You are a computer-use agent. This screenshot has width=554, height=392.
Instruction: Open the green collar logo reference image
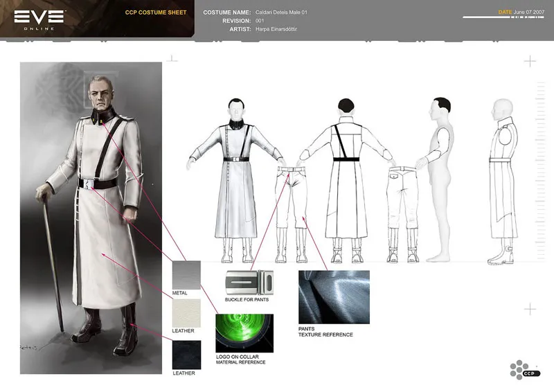[x=244, y=333]
